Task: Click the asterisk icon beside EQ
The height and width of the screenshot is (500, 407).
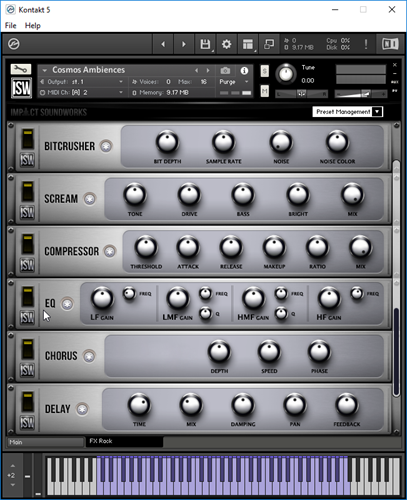Action: point(67,304)
